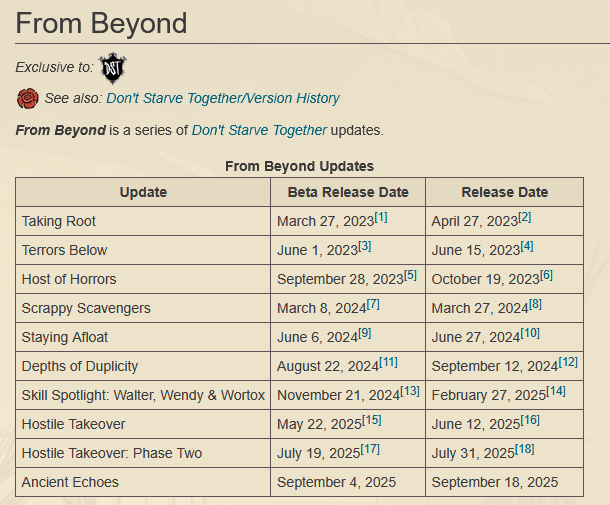Image resolution: width=610 pixels, height=505 pixels.
Task: Follow reference 3 beside June 1, 2023
Action: tap(364, 246)
